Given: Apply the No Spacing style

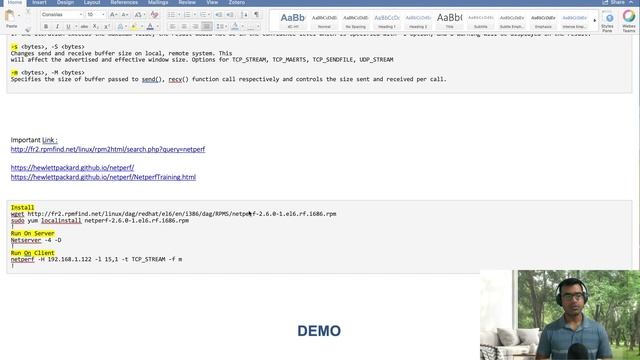Looking at the screenshot, I should tap(356, 21).
